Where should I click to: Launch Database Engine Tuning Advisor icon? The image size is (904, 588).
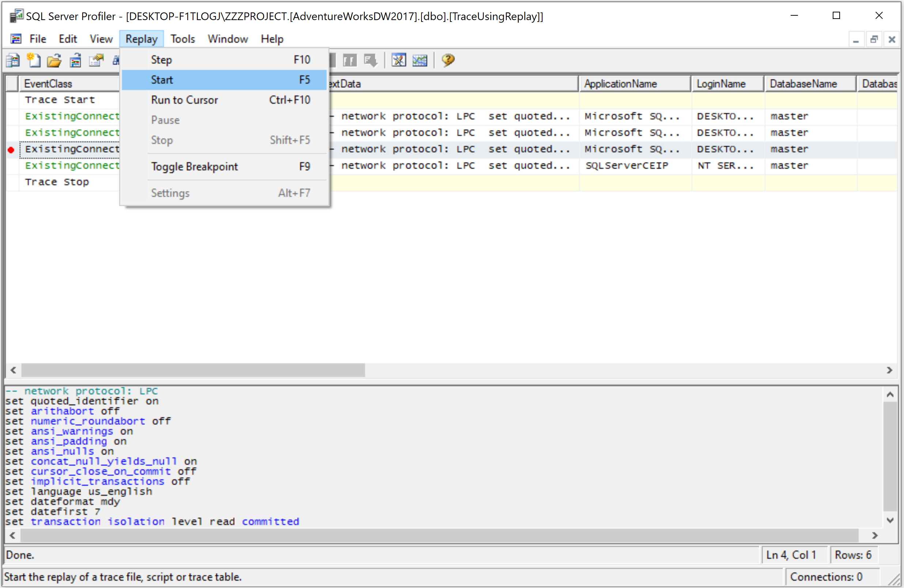tap(399, 60)
